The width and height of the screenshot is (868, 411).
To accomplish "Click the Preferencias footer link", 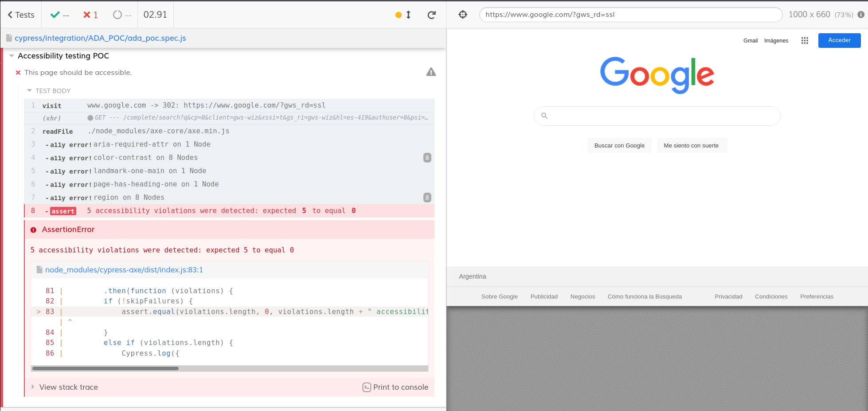I will click(x=817, y=297).
